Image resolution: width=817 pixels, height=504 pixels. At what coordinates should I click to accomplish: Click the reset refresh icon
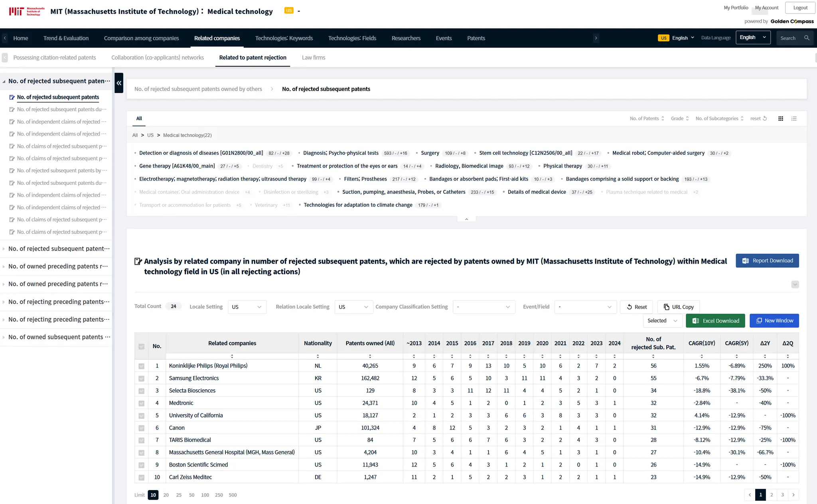(765, 118)
